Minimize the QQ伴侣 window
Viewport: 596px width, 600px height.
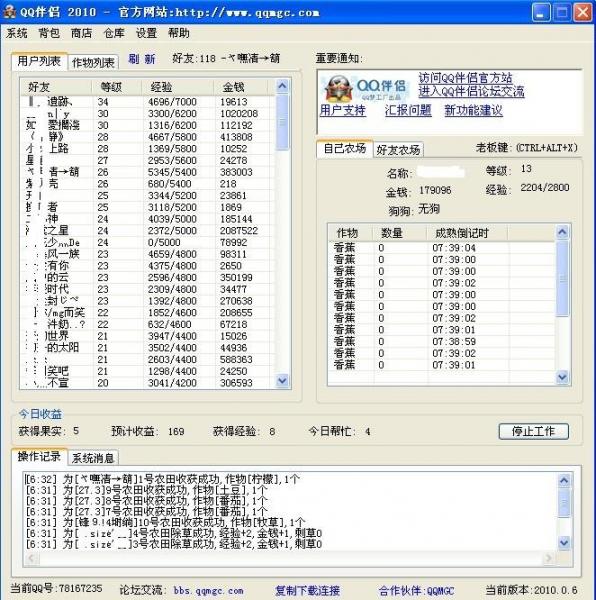tap(541, 12)
